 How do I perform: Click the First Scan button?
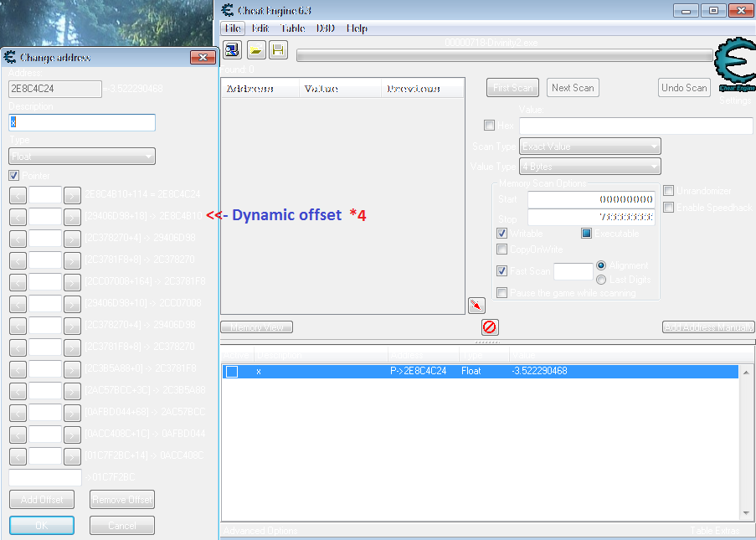point(512,88)
